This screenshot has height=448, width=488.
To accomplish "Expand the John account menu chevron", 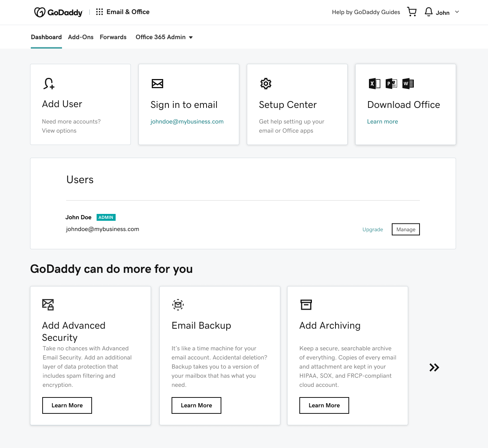I will click(457, 12).
